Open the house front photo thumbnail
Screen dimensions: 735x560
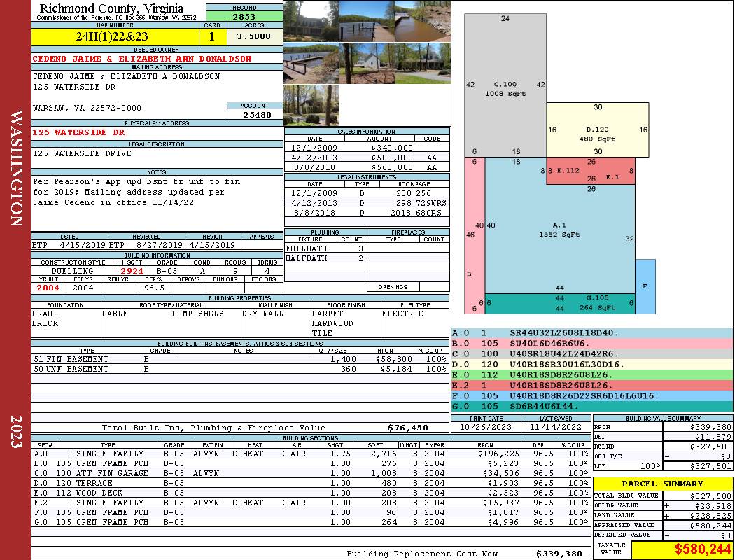click(311, 21)
